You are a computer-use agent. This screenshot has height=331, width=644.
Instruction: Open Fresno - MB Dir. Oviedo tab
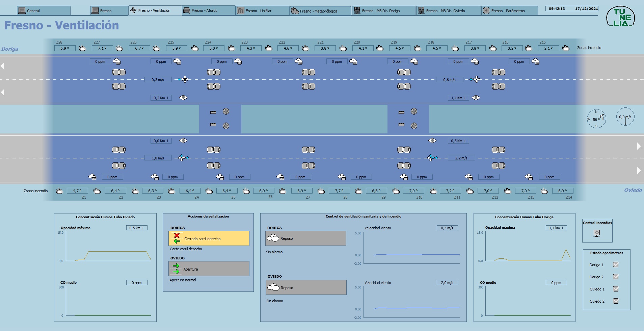448,10
